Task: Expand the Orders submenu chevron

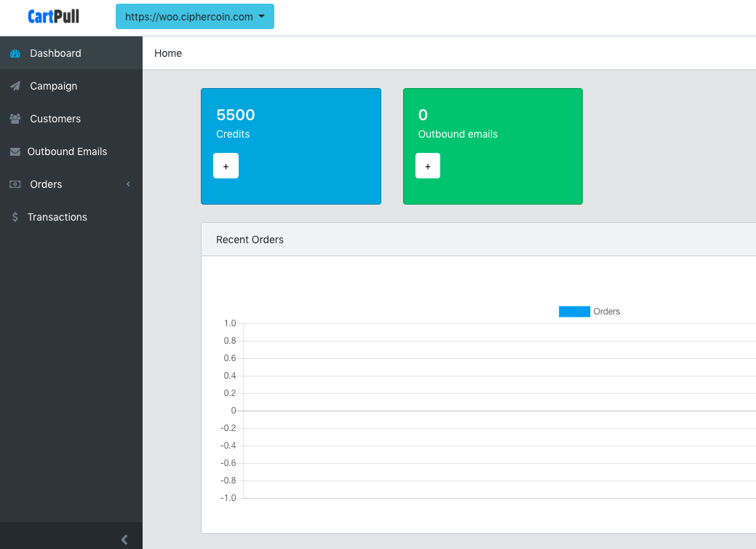Action: (x=128, y=185)
